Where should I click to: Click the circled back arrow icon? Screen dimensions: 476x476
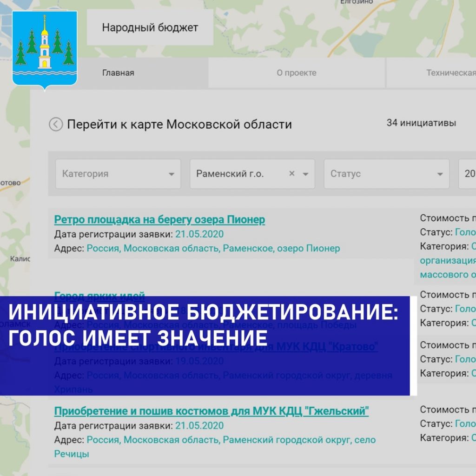56,125
